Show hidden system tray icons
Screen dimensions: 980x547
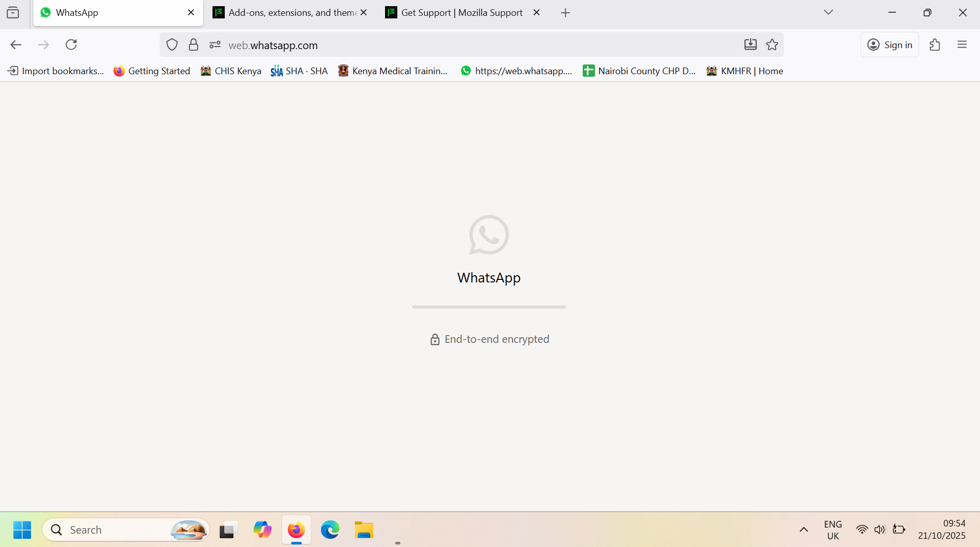804,530
